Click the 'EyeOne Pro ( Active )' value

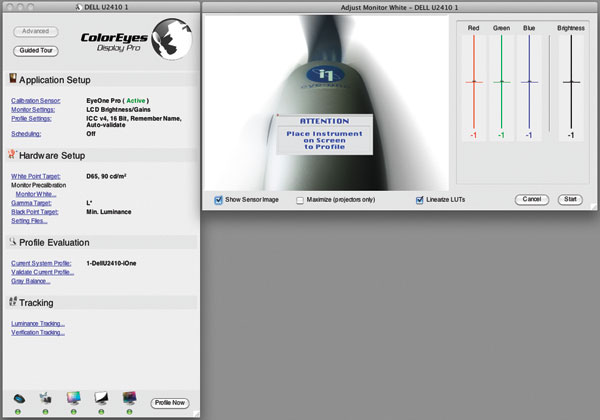click(117, 101)
